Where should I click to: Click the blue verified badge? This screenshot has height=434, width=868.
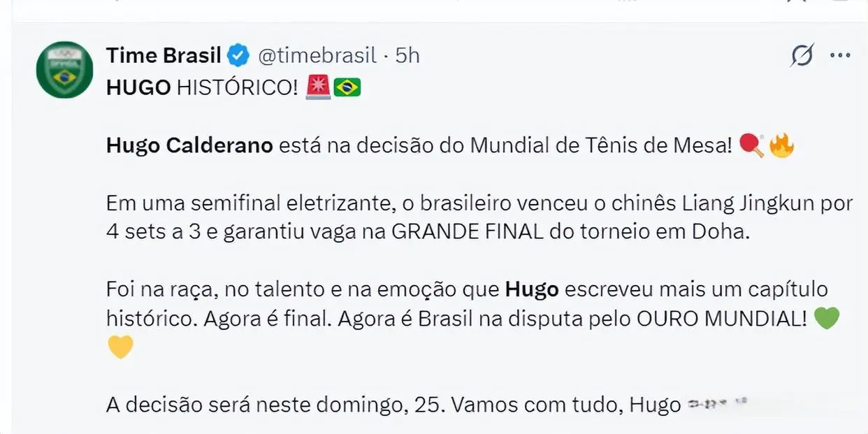[x=238, y=55]
